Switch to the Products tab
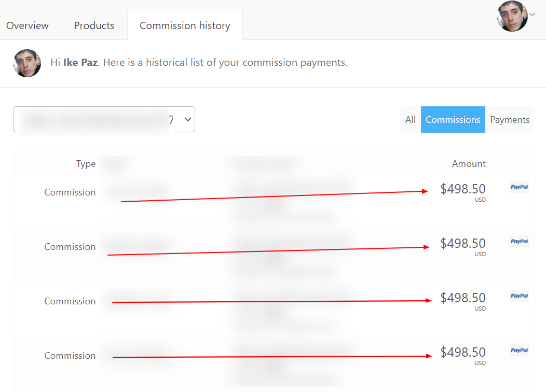 [94, 25]
